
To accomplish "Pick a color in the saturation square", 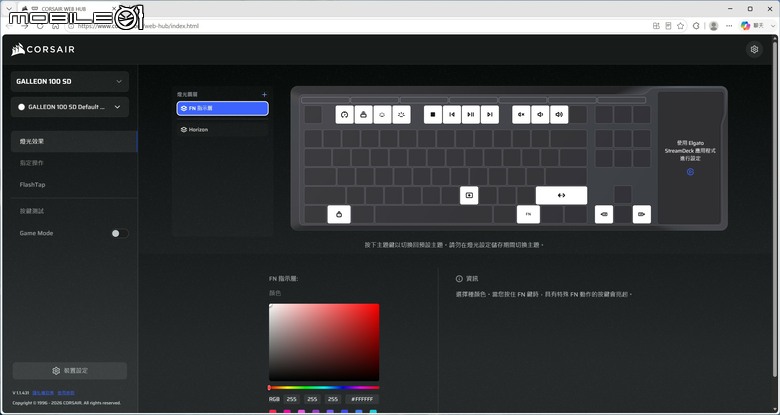I will click(324, 342).
